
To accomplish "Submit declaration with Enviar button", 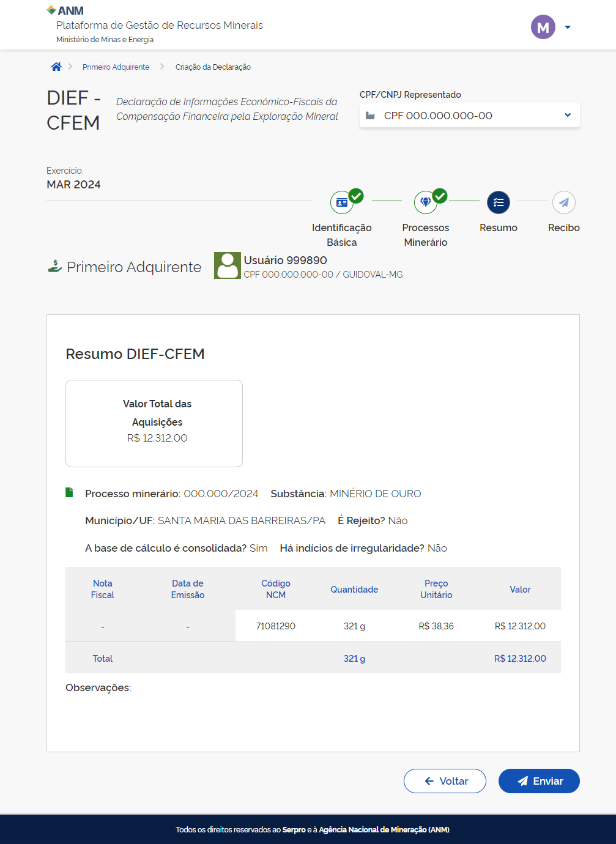I will (539, 781).
